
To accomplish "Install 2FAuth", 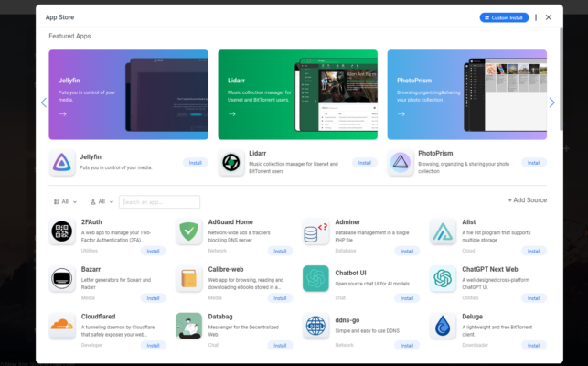I will tap(153, 251).
